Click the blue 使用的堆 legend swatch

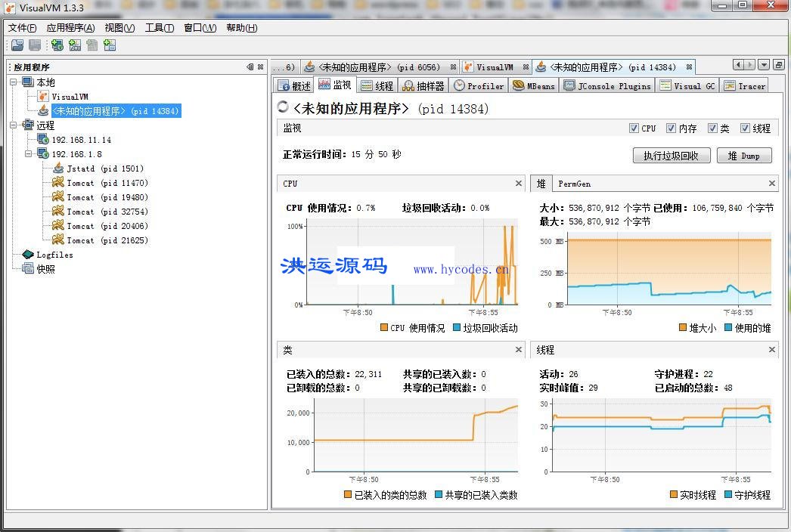pyautogui.click(x=728, y=327)
